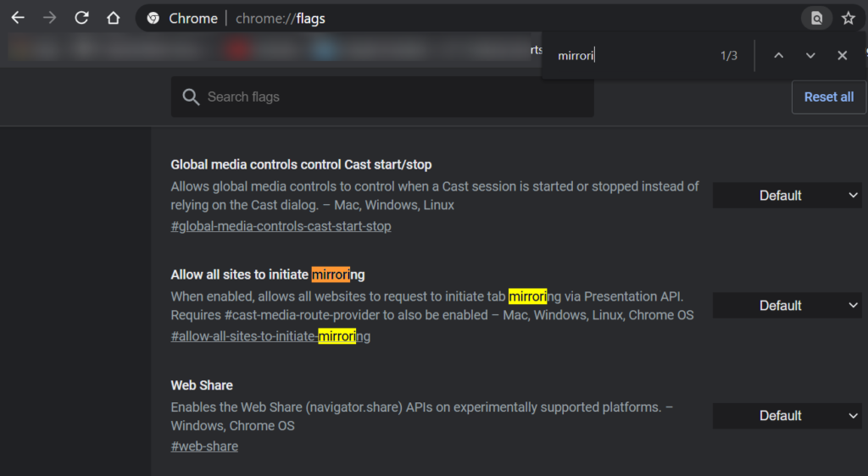Viewport: 868px width, 476px height.
Task: Jump to previous find result
Action: pyautogui.click(x=778, y=55)
